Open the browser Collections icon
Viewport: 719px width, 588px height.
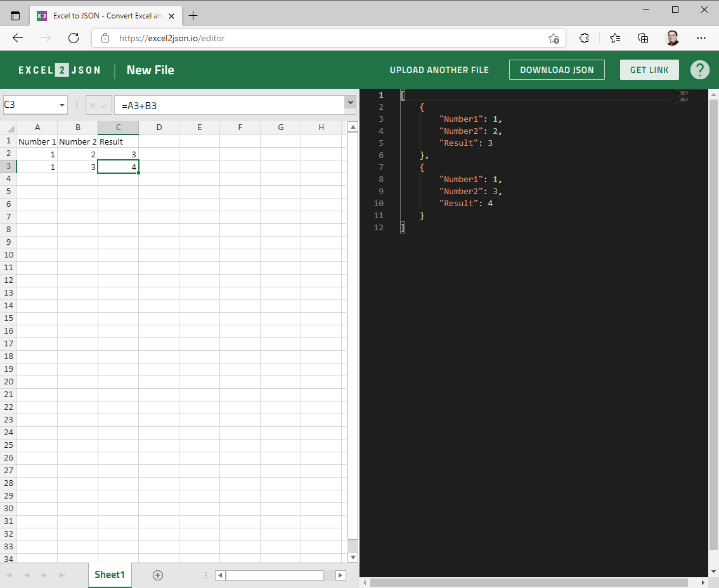point(643,38)
